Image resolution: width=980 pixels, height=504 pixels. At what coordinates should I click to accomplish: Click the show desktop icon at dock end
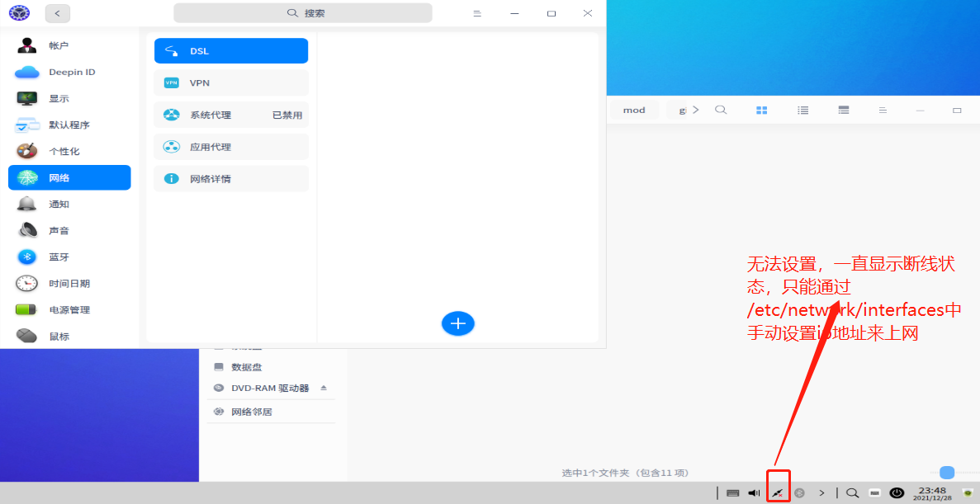pyautogui.click(x=968, y=492)
